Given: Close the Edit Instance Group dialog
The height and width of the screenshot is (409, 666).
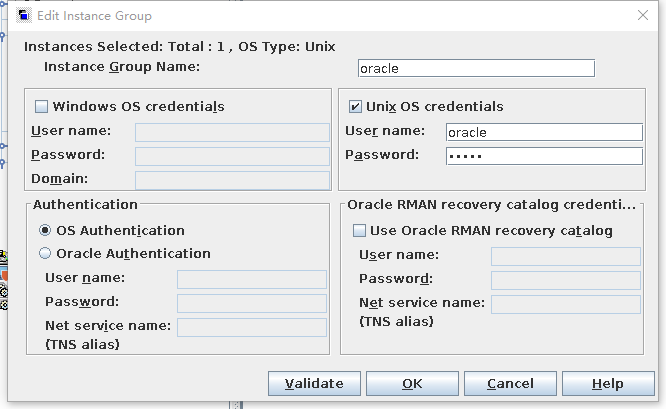Looking at the screenshot, I should point(641,15).
